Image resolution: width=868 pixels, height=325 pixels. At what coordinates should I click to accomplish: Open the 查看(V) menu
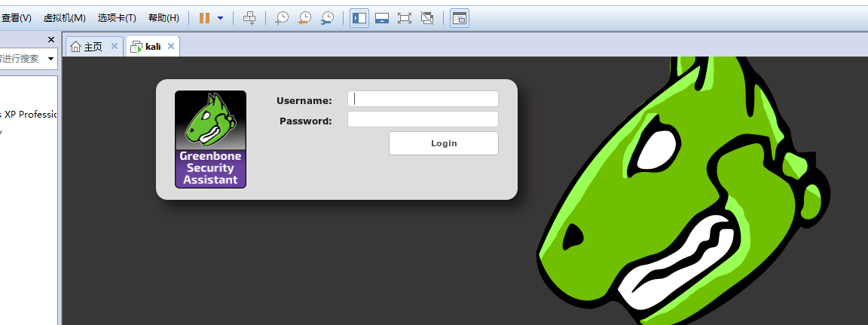16,18
